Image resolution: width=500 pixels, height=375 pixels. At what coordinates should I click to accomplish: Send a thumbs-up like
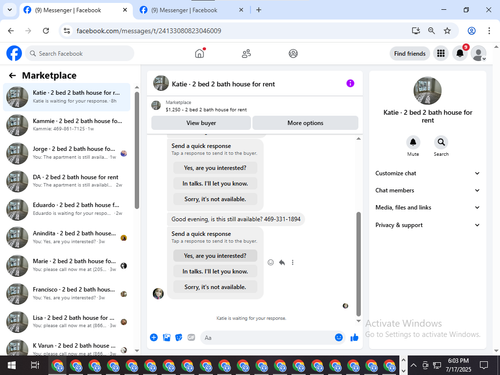pos(354,337)
